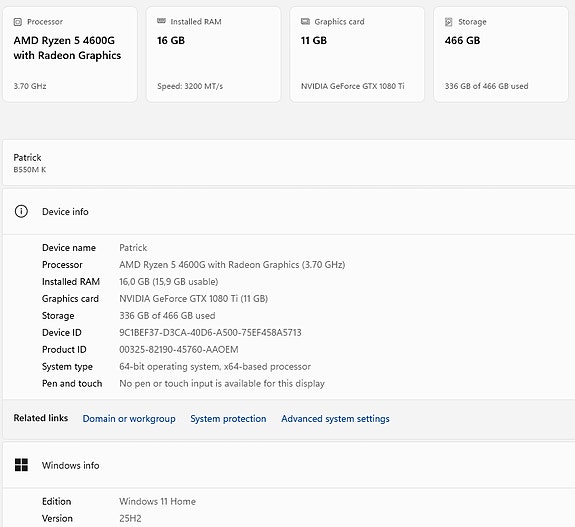Click the Windows logo icon

click(x=21, y=465)
